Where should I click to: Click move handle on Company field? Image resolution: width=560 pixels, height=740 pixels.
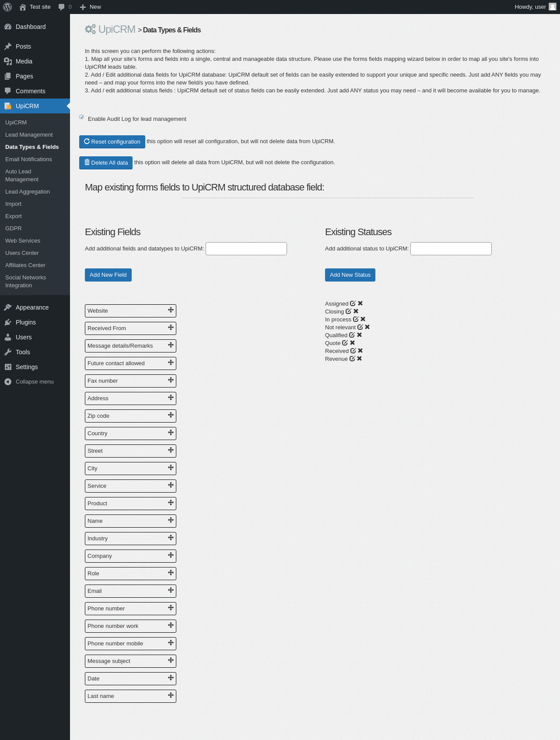[x=171, y=555]
